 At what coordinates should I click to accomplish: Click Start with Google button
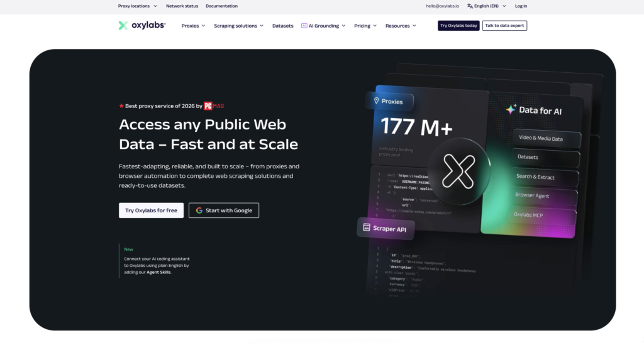pyautogui.click(x=224, y=210)
